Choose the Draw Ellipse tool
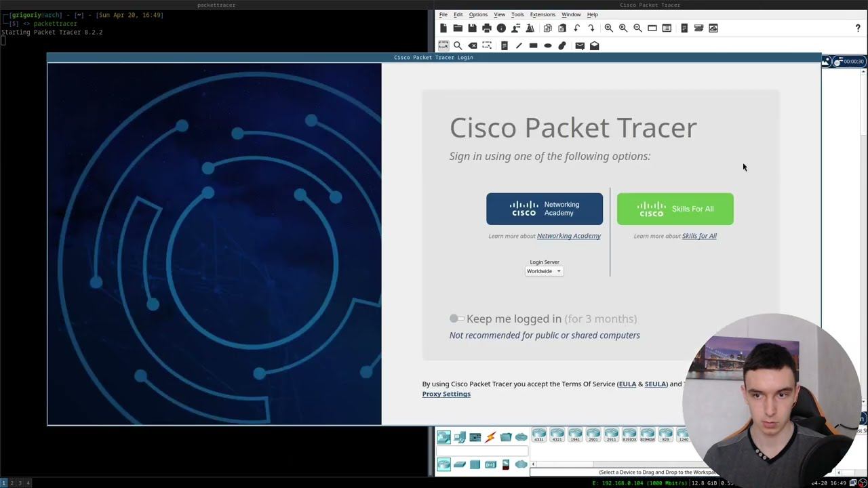This screenshot has height=488, width=868. [548, 45]
